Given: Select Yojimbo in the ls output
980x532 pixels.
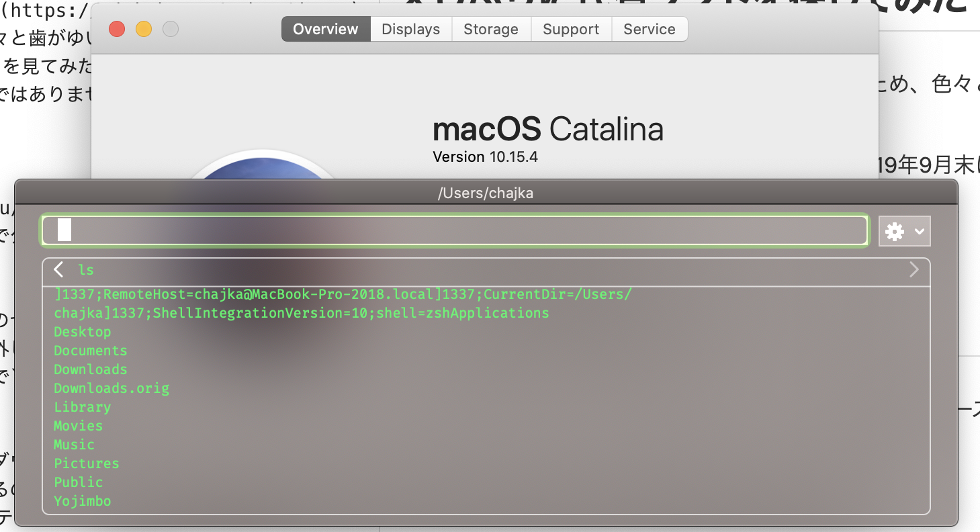Looking at the screenshot, I should click(83, 501).
